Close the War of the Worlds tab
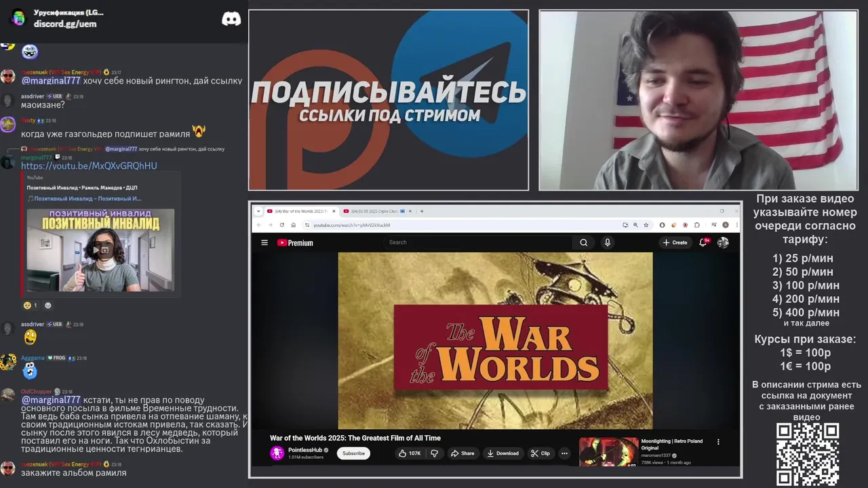This screenshot has height=488, width=868. pyautogui.click(x=332, y=211)
